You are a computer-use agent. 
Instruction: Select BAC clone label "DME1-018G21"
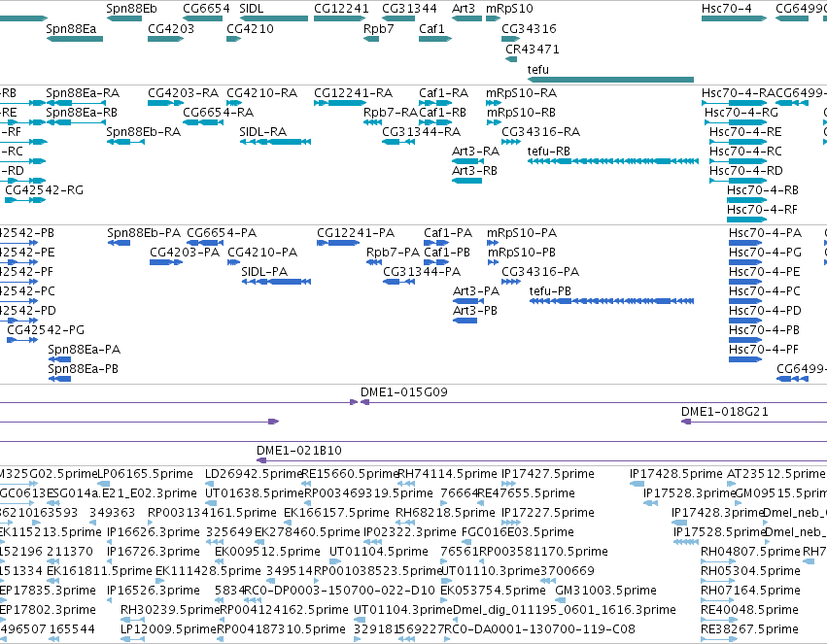725,412
